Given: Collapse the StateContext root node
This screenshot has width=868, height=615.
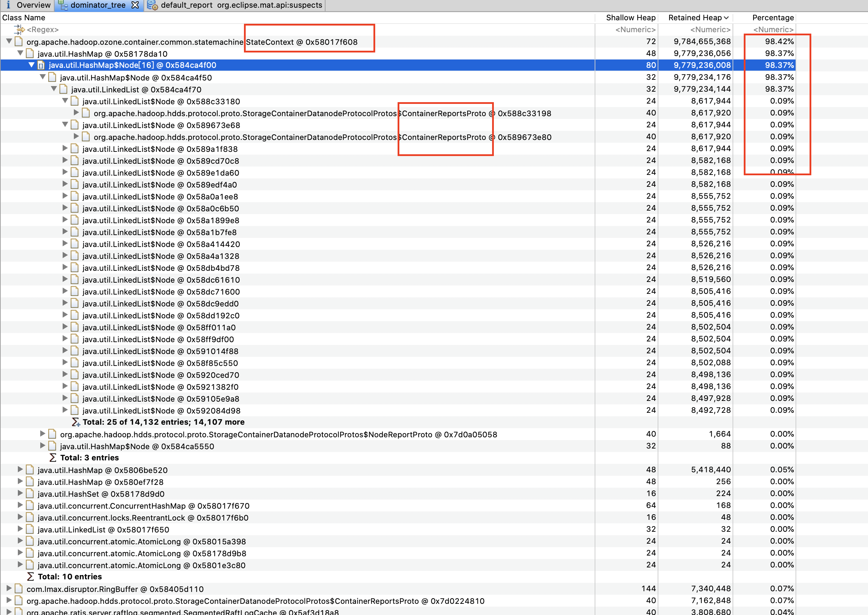Looking at the screenshot, I should click(9, 41).
